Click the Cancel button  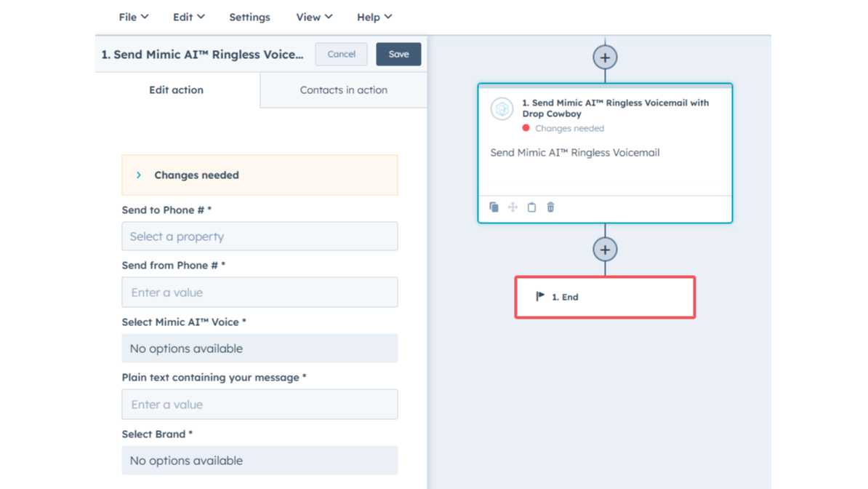click(x=341, y=54)
